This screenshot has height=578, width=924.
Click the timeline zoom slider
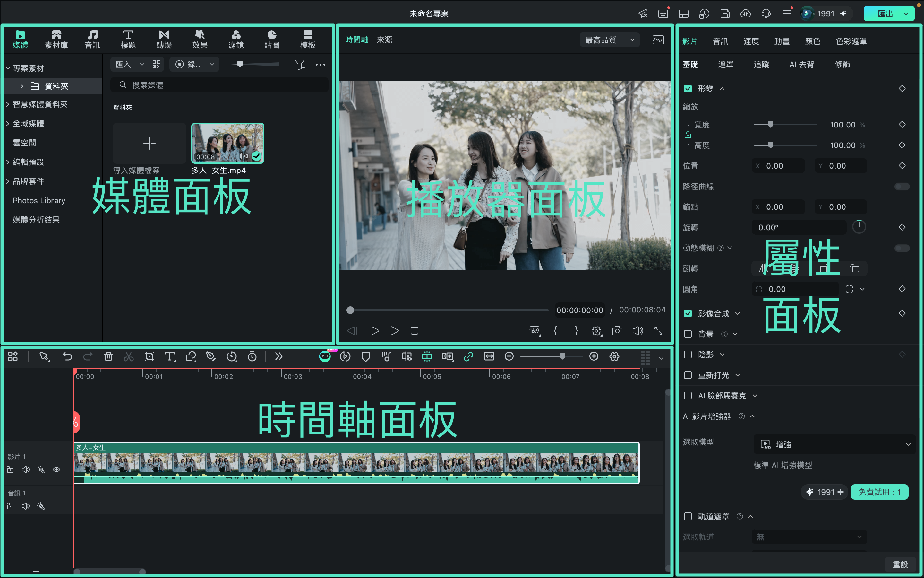(x=551, y=356)
